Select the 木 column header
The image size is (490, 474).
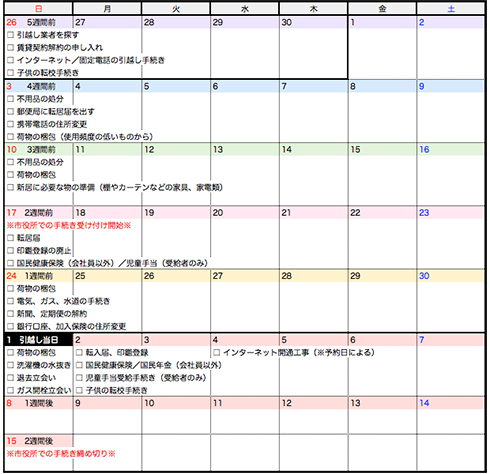(313, 9)
